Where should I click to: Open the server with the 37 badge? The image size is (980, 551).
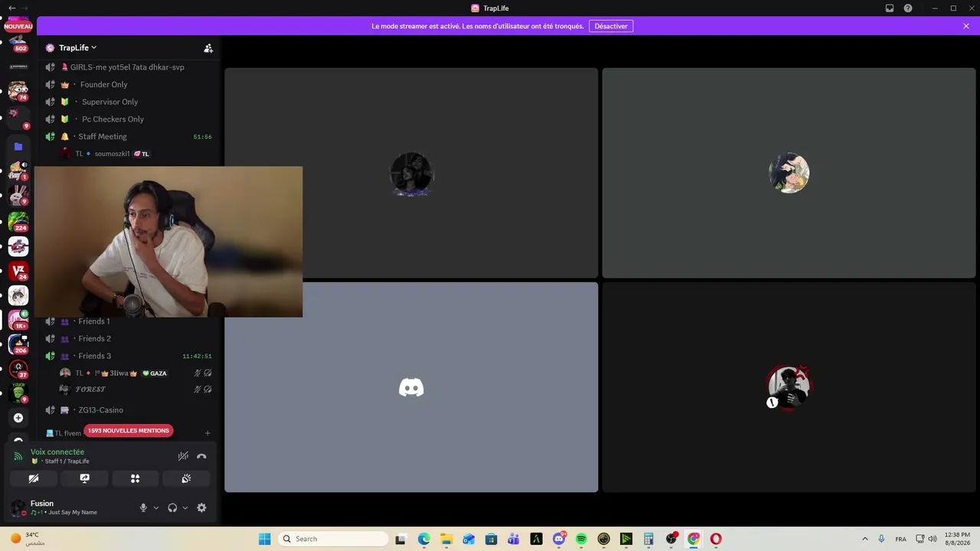[x=18, y=369]
